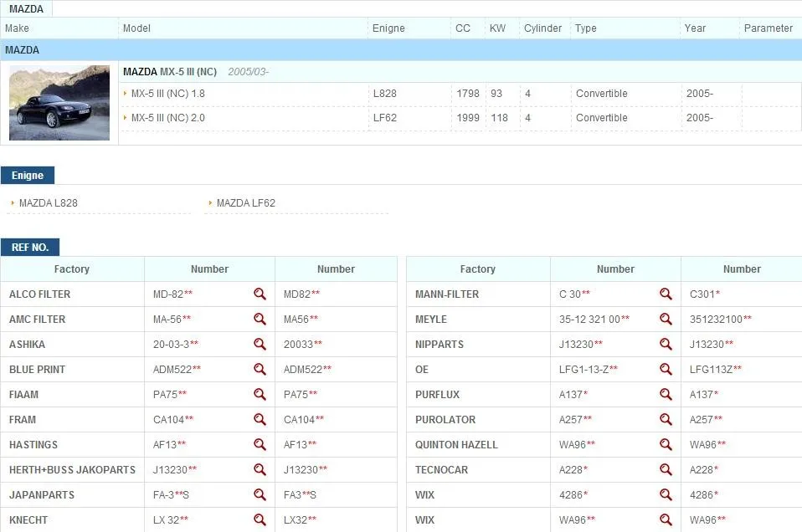Click search icon for KNECHT LX 32
This screenshot has height=532, width=802.
260,519
